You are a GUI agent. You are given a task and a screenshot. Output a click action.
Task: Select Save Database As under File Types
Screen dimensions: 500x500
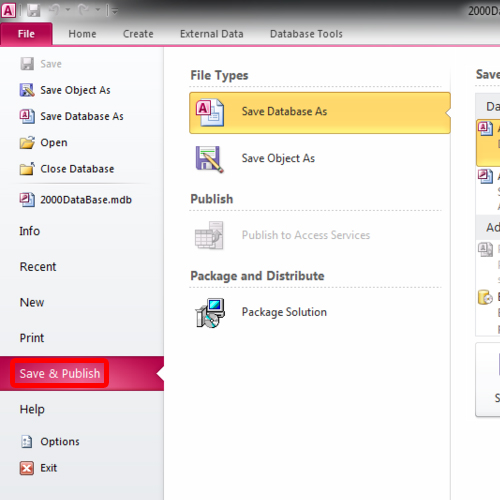coord(320,113)
